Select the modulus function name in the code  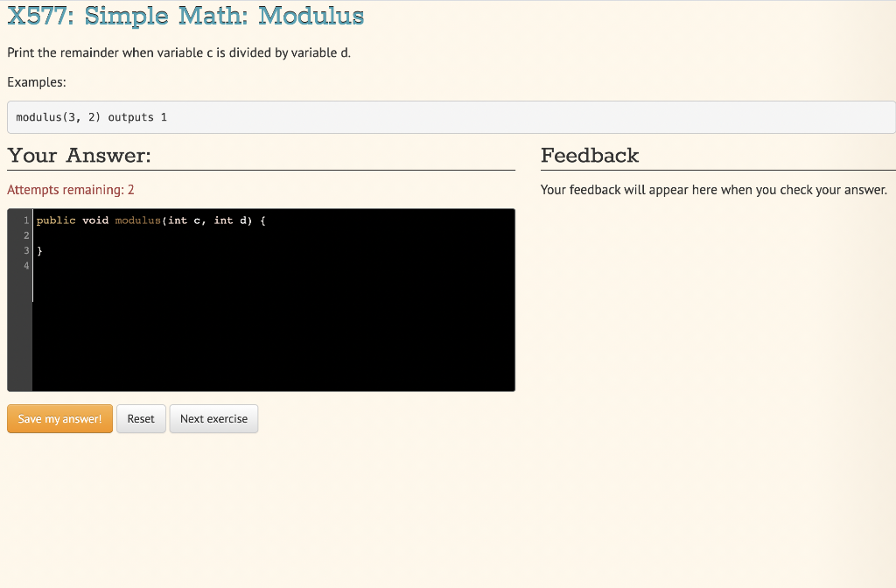(x=136, y=220)
